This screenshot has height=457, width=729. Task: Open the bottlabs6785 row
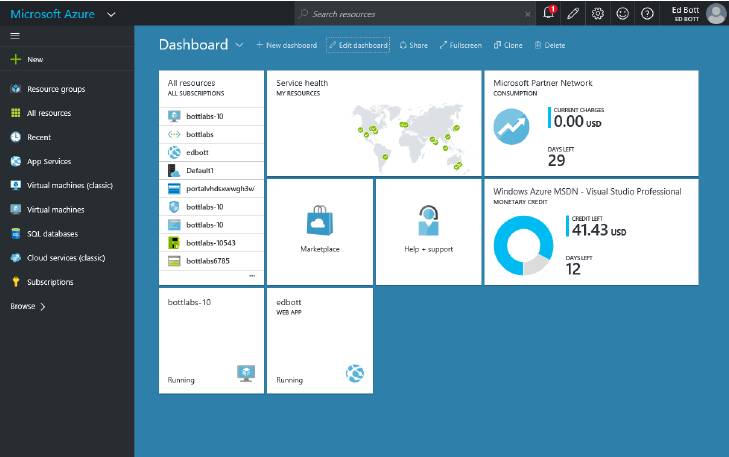click(212, 261)
